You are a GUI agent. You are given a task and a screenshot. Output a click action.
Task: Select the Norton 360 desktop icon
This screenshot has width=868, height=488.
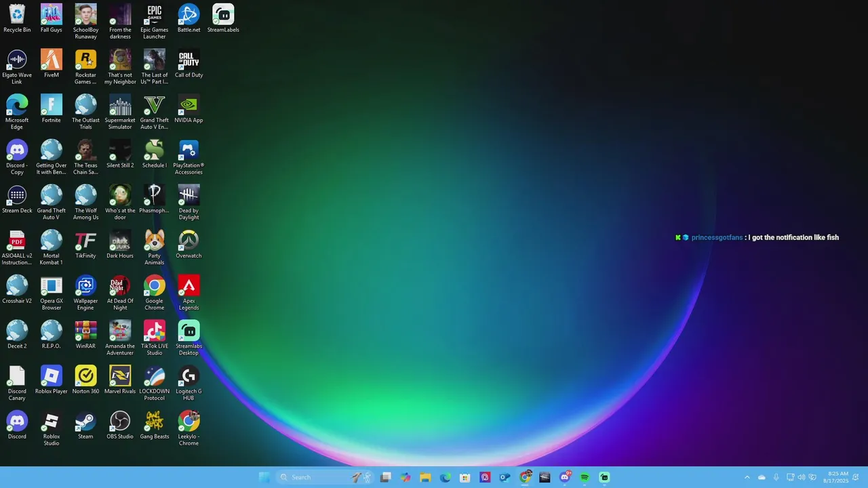click(x=85, y=380)
